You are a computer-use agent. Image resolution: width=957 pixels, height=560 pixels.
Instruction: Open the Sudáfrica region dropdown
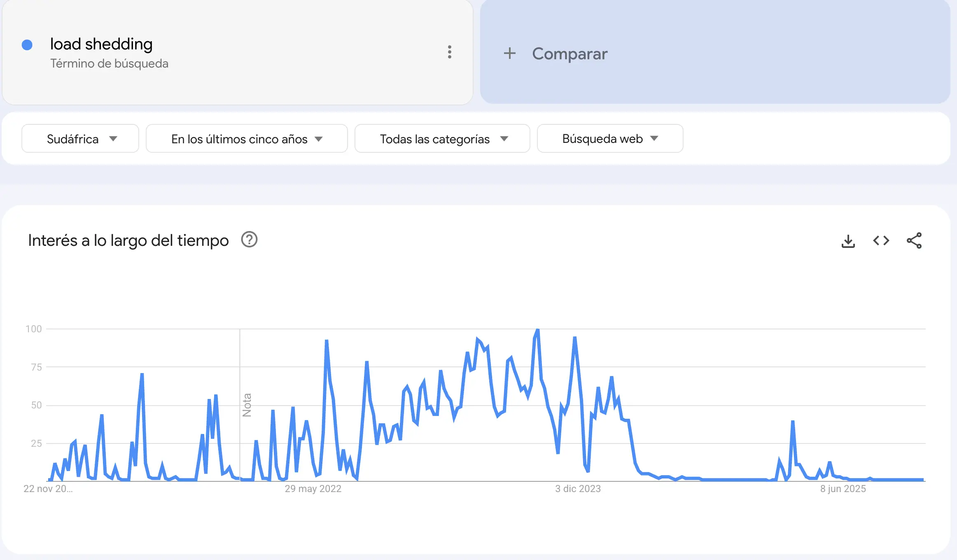80,138
